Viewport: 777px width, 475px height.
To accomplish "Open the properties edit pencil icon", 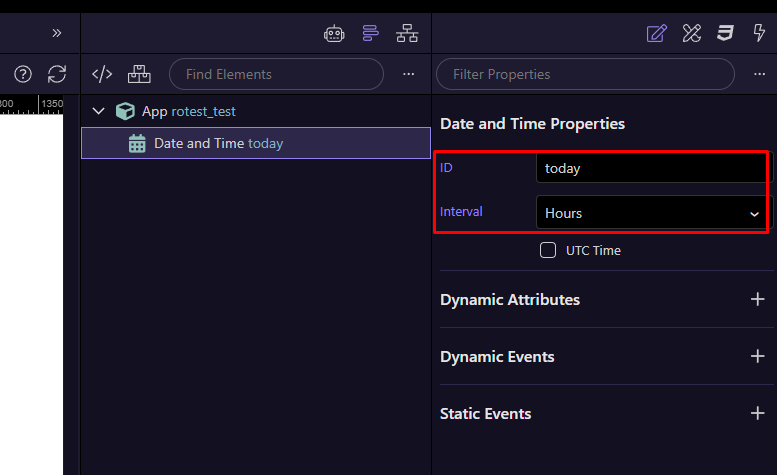I will pos(656,33).
